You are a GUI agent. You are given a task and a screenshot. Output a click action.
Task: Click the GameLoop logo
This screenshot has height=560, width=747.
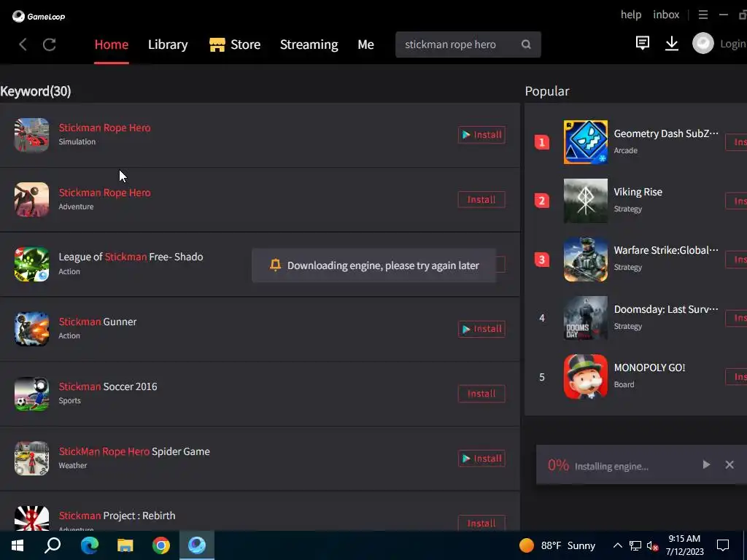tap(39, 16)
